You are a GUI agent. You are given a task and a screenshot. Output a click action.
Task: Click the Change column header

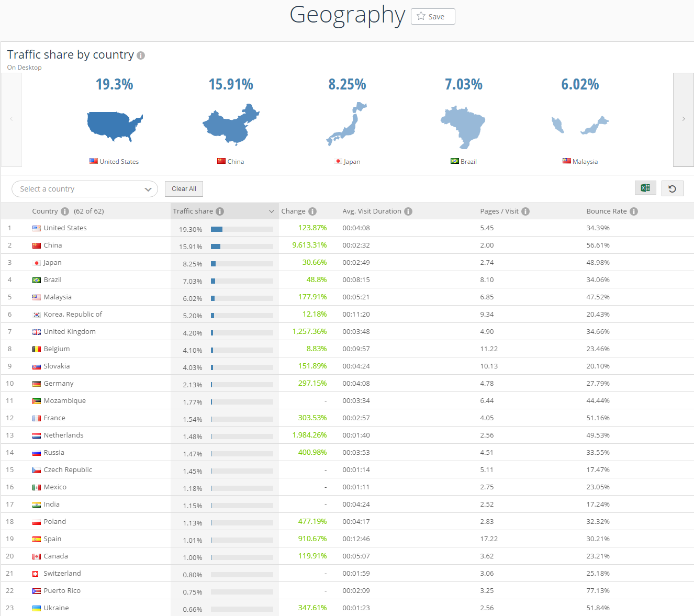point(293,211)
